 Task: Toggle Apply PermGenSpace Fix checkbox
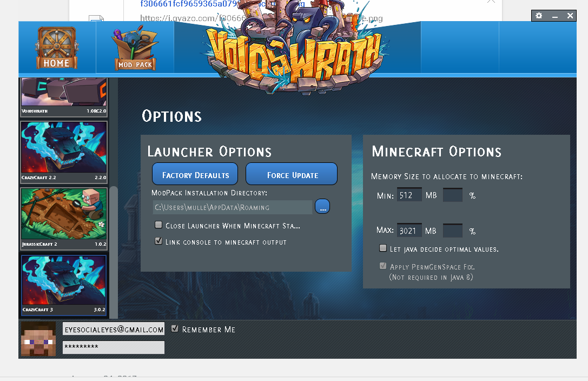coord(383,266)
